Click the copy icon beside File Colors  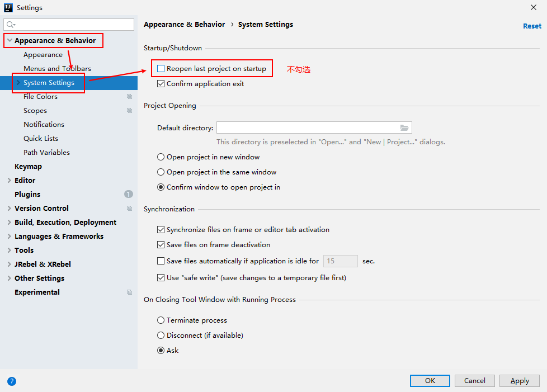tap(129, 97)
